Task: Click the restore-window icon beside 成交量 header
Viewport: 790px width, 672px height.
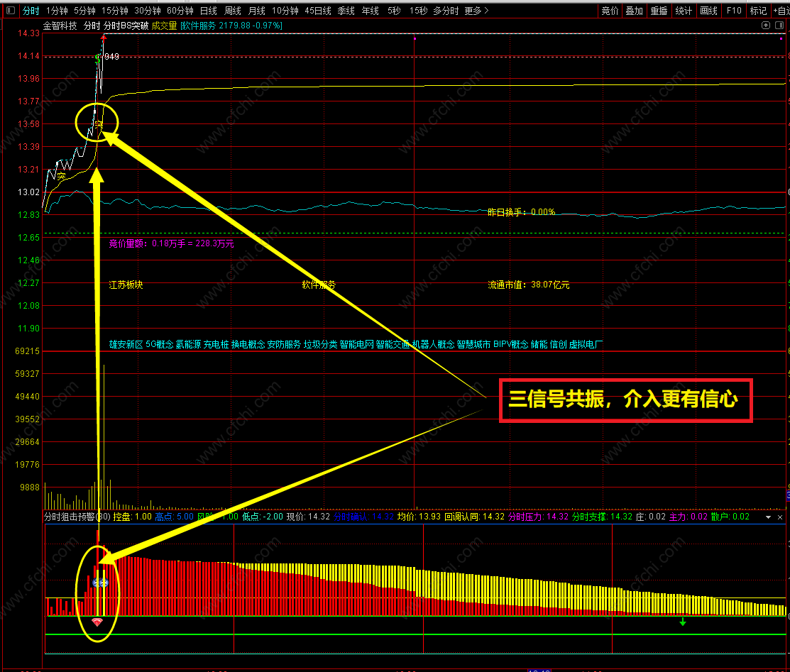Action: [x=766, y=25]
